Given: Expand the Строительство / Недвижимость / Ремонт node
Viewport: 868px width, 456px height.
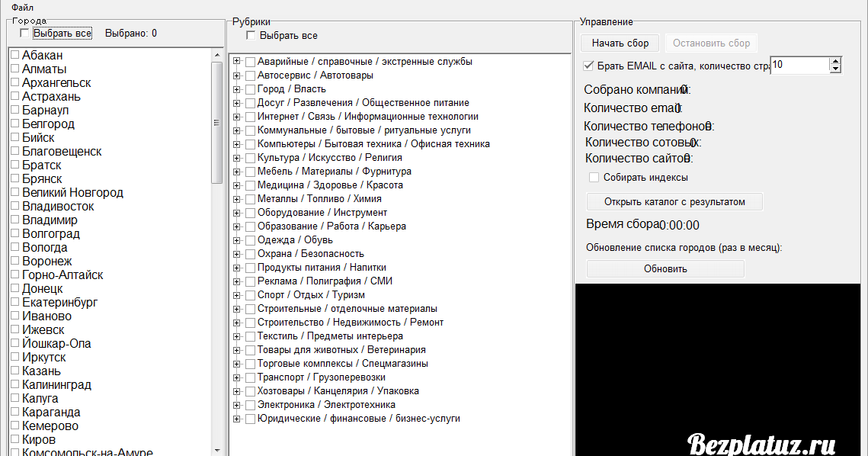Looking at the screenshot, I should click(x=236, y=322).
